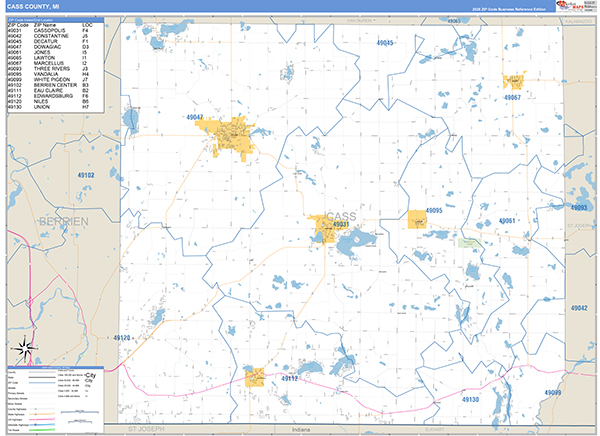Click the 49045 ZIP label on the map
Image resolution: width=600 pixels, height=436 pixels.
(385, 43)
